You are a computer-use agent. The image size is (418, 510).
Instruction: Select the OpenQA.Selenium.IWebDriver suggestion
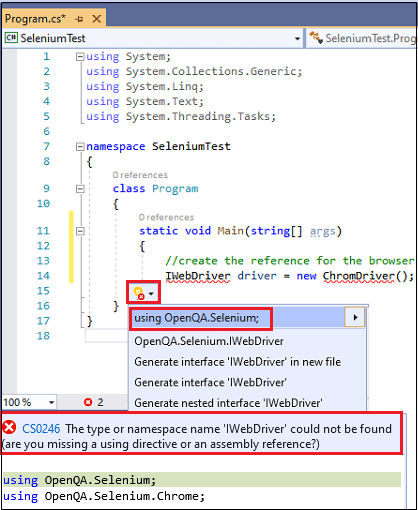209,341
